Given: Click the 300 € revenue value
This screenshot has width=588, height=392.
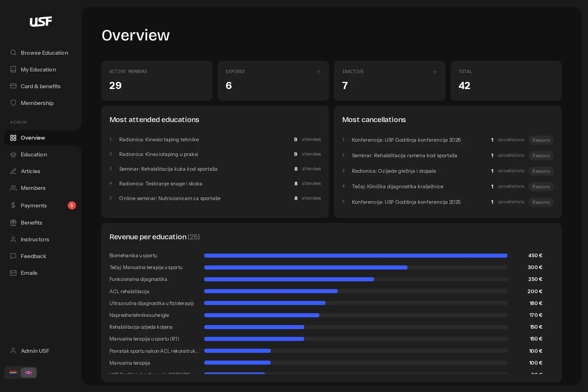Looking at the screenshot, I should click(x=535, y=267).
